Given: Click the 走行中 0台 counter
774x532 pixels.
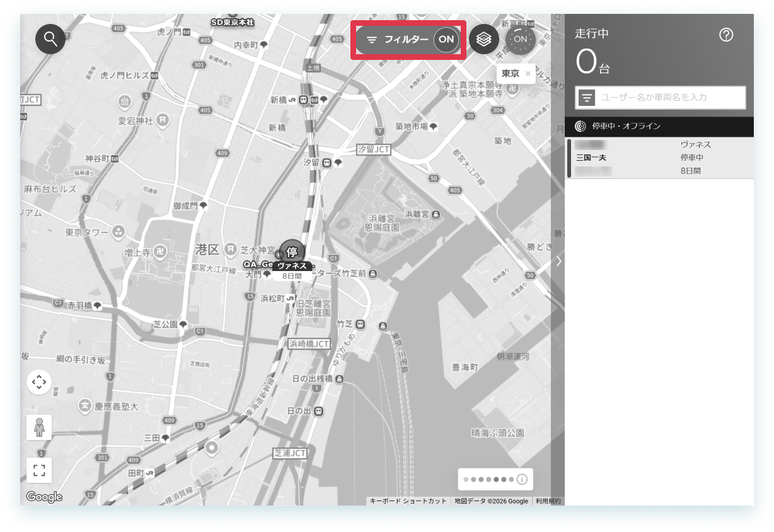Looking at the screenshot, I should tap(593, 52).
